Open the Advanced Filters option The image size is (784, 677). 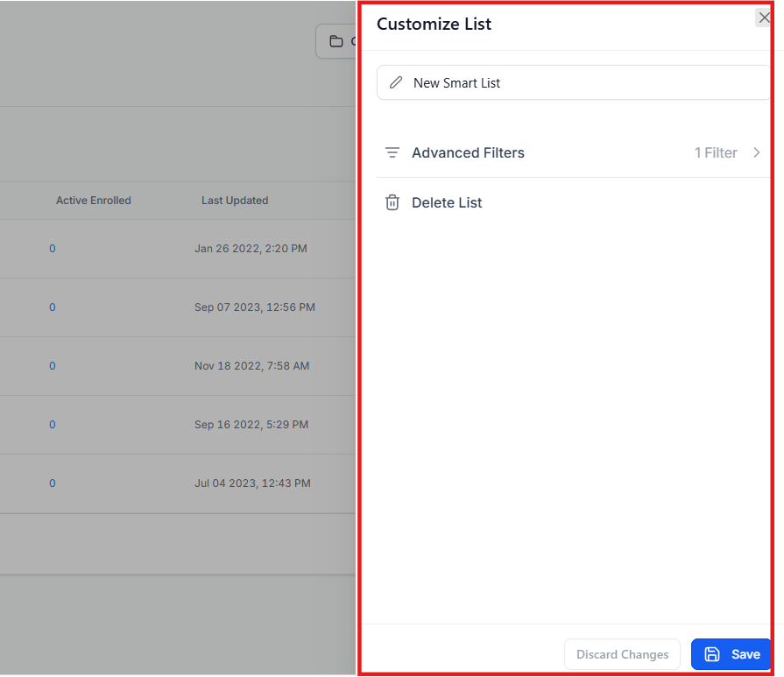tap(468, 152)
